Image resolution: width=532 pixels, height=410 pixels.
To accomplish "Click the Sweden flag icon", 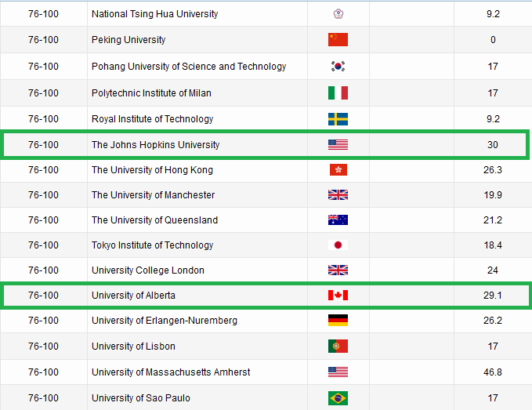I will (x=338, y=119).
